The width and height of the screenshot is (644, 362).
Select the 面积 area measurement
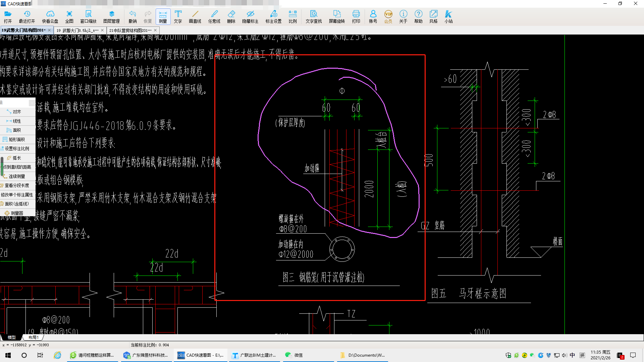coord(17,130)
